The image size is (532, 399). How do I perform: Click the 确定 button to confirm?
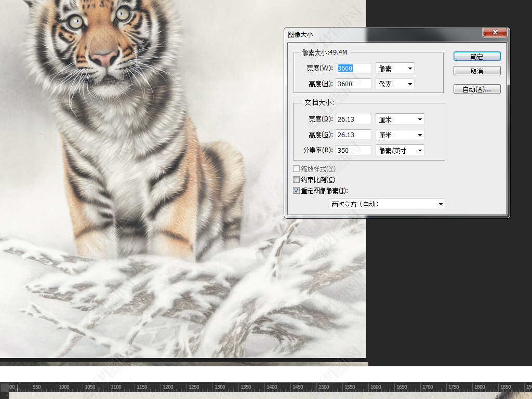coord(476,57)
